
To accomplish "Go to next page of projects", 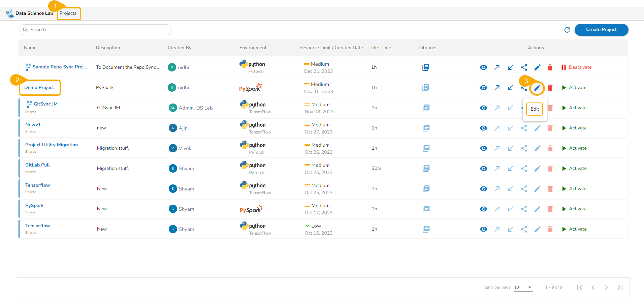I will pyautogui.click(x=606, y=288).
